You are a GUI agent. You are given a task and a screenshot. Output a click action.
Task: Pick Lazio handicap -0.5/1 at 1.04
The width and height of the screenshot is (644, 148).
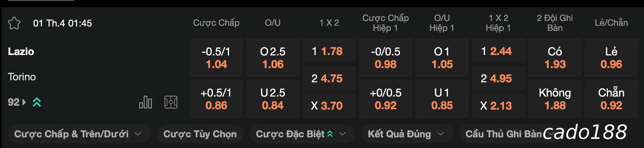coord(216,58)
